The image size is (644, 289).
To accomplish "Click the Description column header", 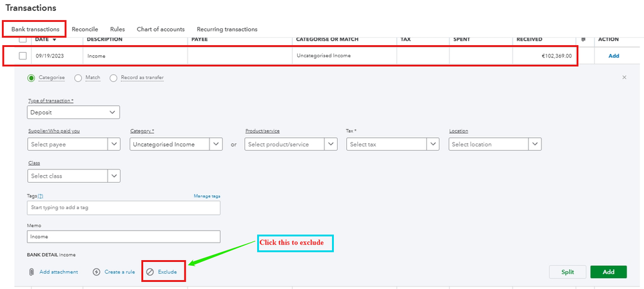I will [104, 39].
